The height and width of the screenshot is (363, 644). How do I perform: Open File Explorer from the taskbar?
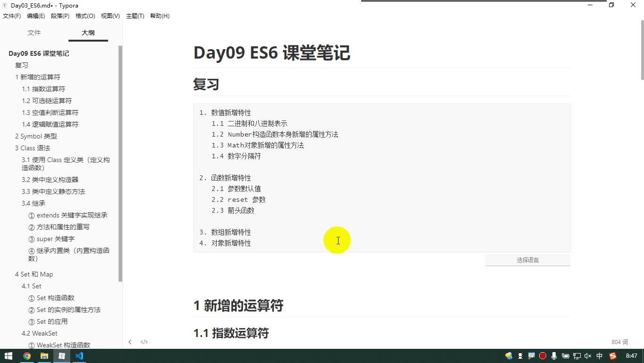[44, 356]
